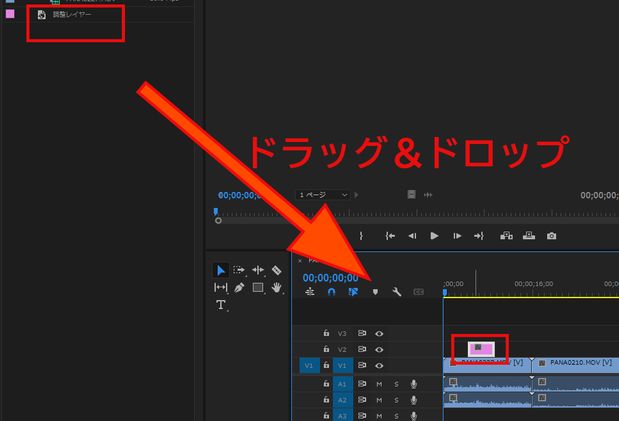The height and width of the screenshot is (421, 619).
Task: Select PANA0210.MOV [V] clip in timeline
Action: click(576, 366)
